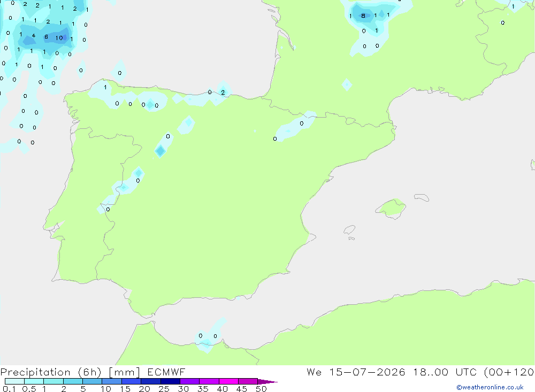
Task: Click the '4' precipitation value on the map
Action: pyautogui.click(x=33, y=35)
